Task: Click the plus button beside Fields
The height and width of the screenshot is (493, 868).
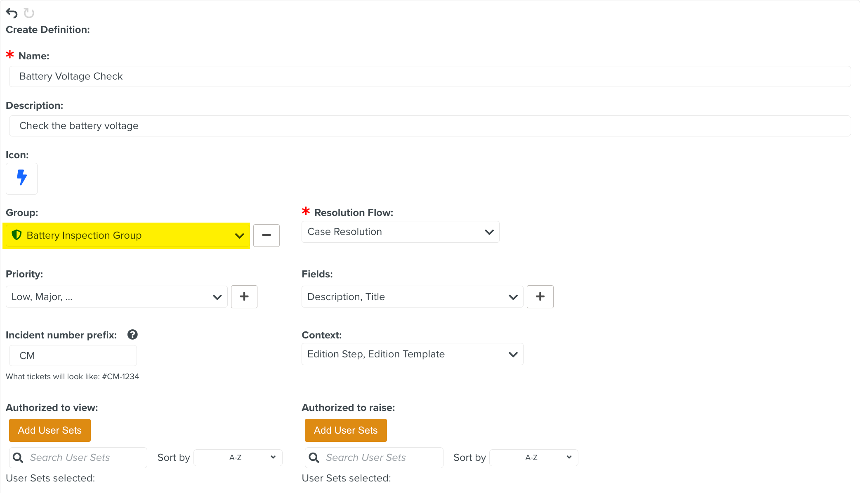Action: 540,296
